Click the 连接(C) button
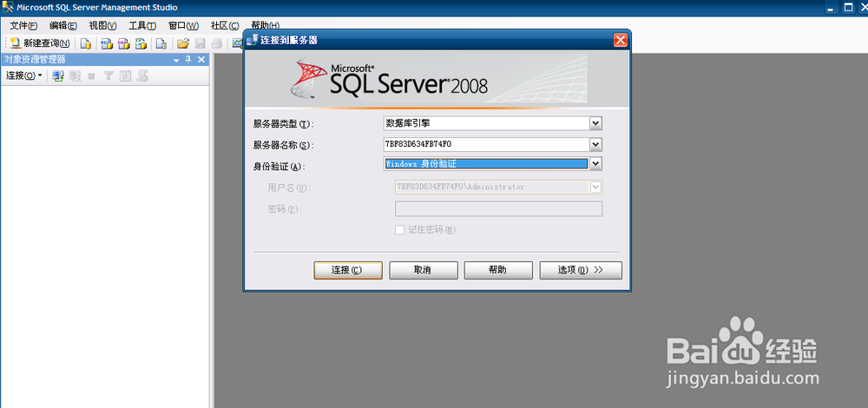This screenshot has height=408, width=868. tap(348, 270)
